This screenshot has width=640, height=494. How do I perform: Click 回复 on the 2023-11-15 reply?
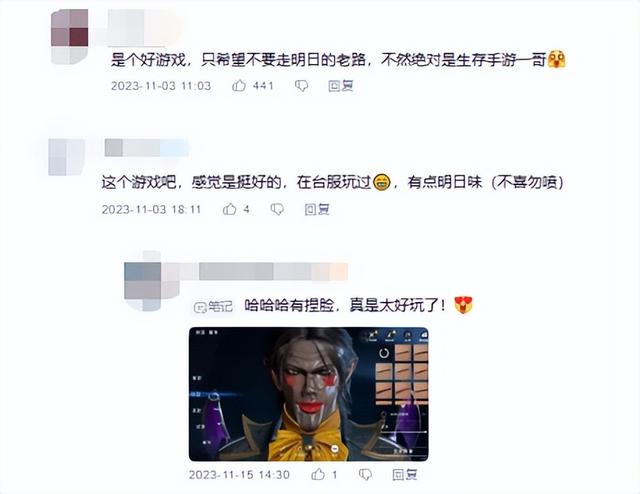(404, 474)
